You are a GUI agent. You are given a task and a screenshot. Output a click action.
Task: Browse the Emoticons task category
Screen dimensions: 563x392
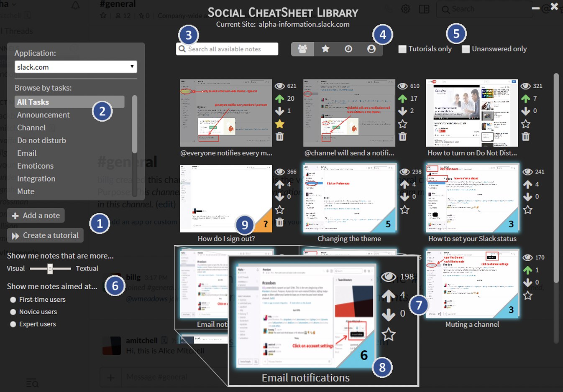35,166
